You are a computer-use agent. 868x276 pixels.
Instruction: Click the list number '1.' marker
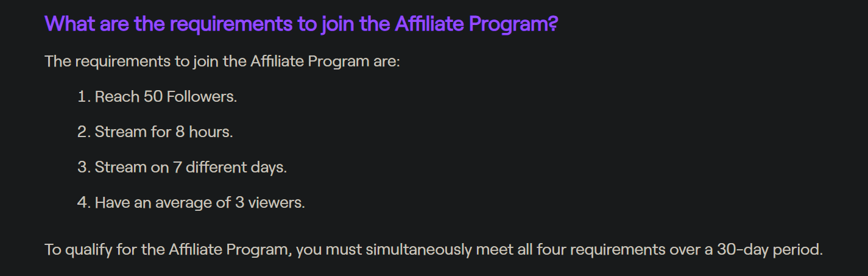[84, 97]
